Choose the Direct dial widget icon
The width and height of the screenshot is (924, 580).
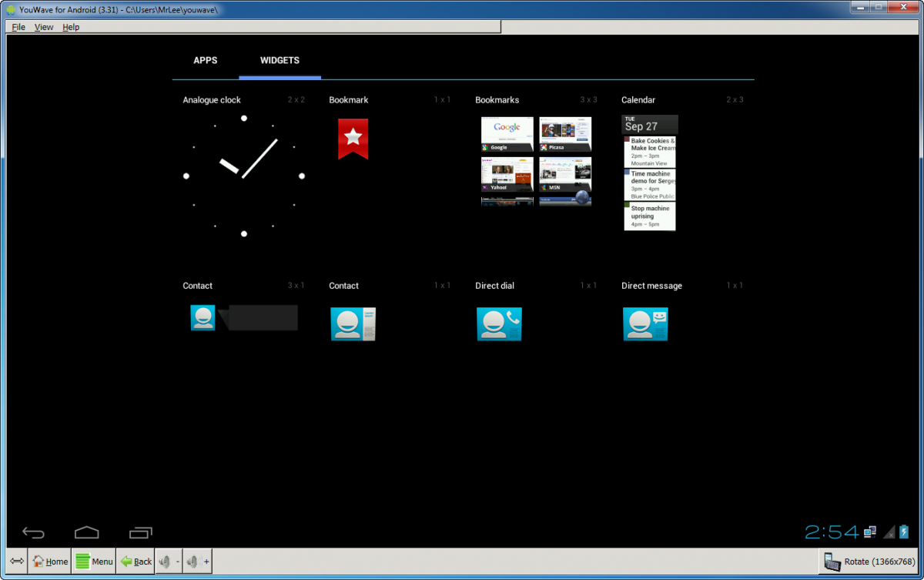tap(499, 324)
